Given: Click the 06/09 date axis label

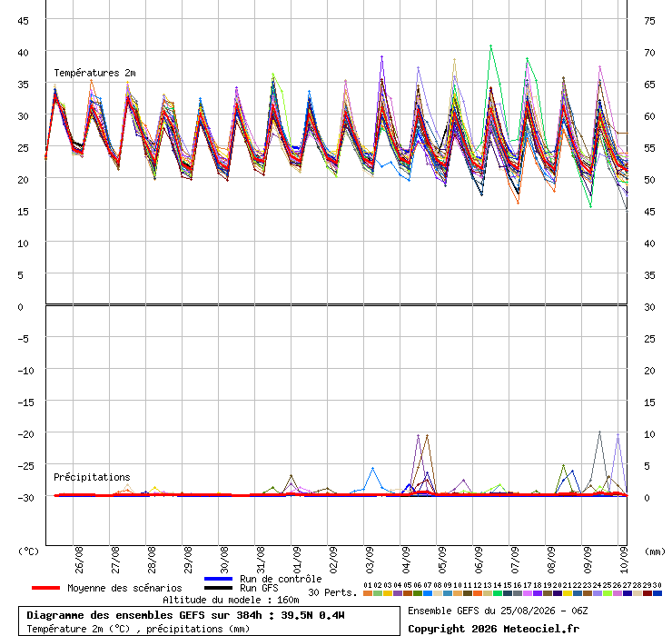Looking at the screenshot, I should coord(479,560).
